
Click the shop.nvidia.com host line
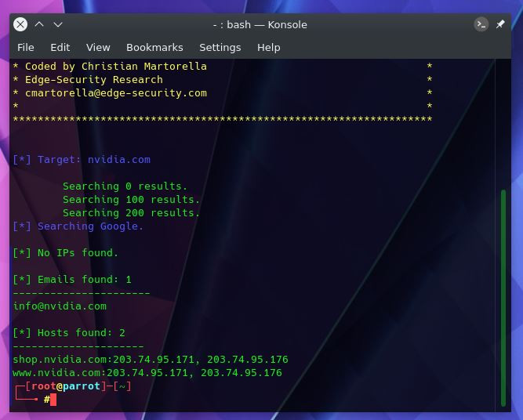151,360
